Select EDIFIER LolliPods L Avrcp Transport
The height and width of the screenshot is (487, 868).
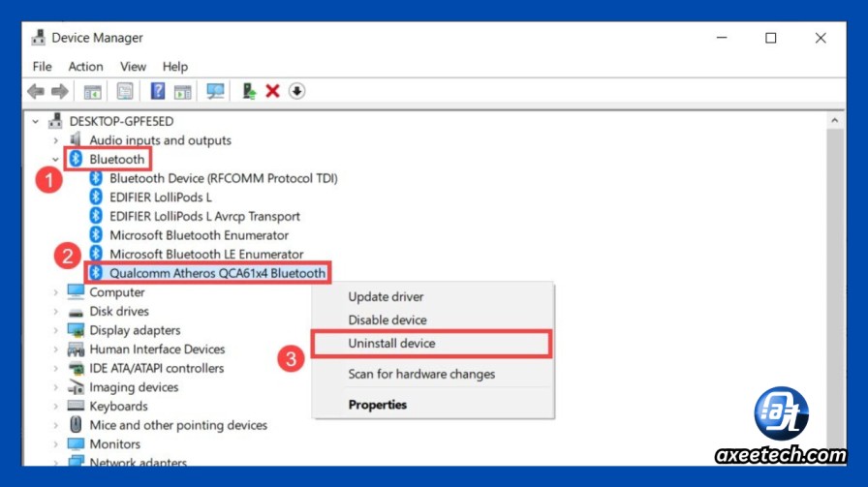click(x=204, y=216)
